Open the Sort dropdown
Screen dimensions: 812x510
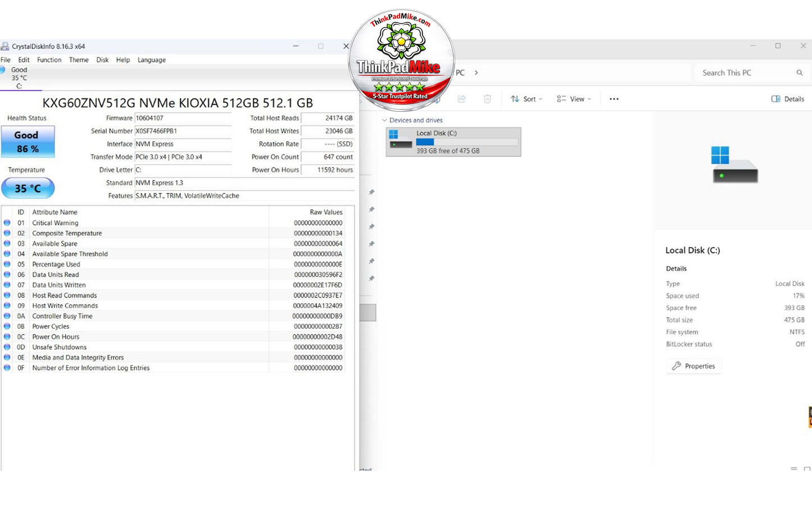527,99
